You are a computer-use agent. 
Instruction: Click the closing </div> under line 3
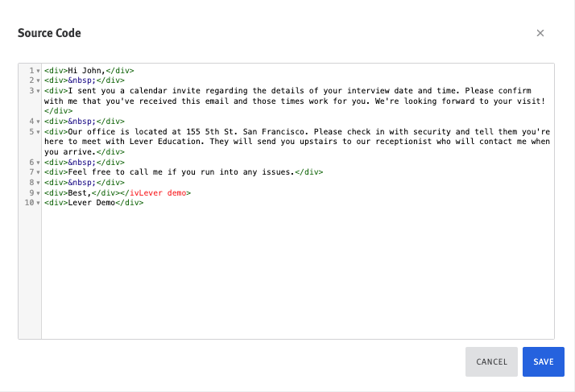[x=58, y=111]
